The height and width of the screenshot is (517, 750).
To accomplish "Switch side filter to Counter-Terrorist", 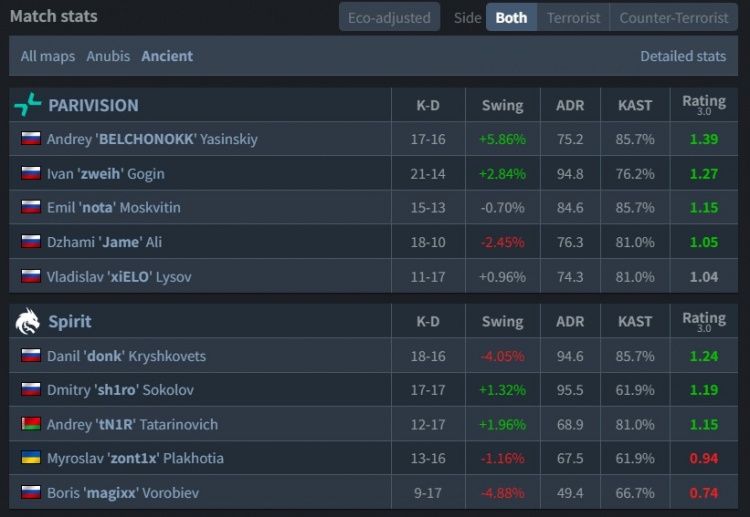I will pyautogui.click(x=672, y=17).
